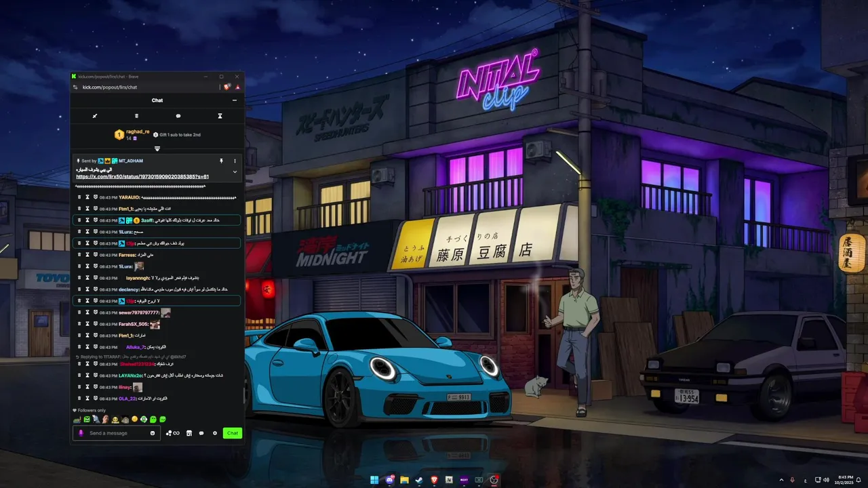Open Steam from taskbar
The image size is (868, 488).
click(x=418, y=480)
